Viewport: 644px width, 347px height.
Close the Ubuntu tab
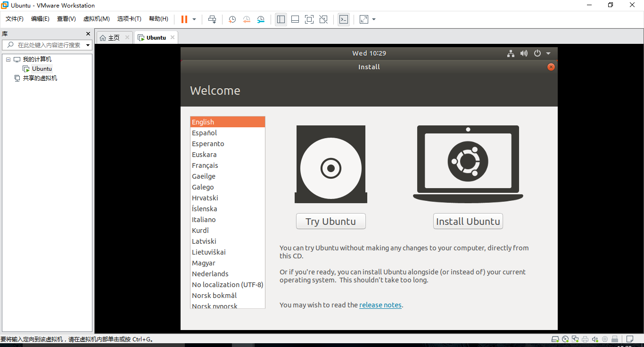tap(173, 38)
